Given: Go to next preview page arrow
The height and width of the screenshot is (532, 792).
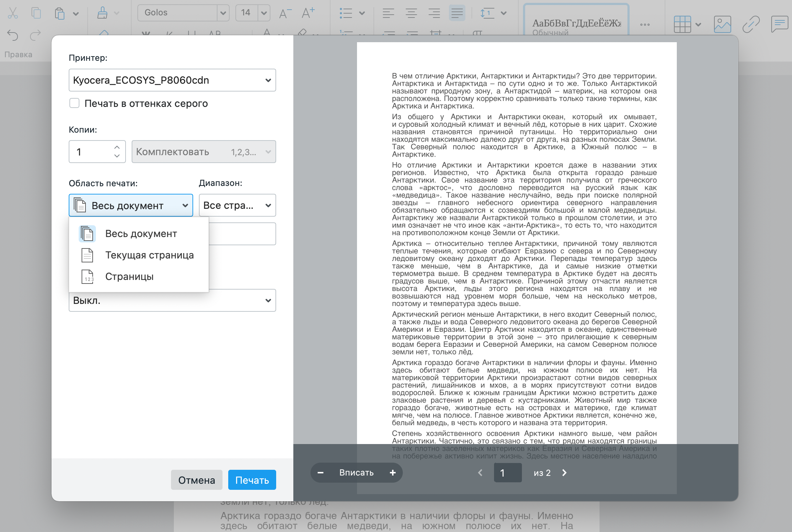Looking at the screenshot, I should [x=564, y=473].
